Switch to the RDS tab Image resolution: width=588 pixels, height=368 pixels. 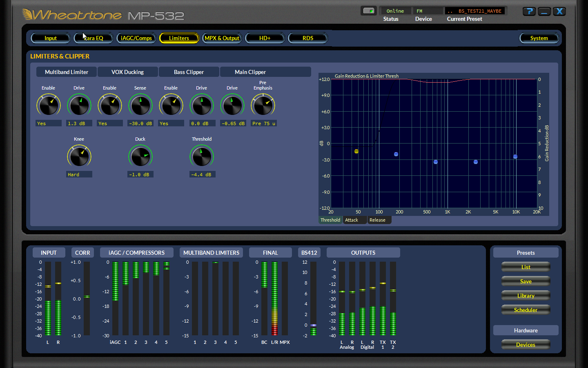click(308, 38)
